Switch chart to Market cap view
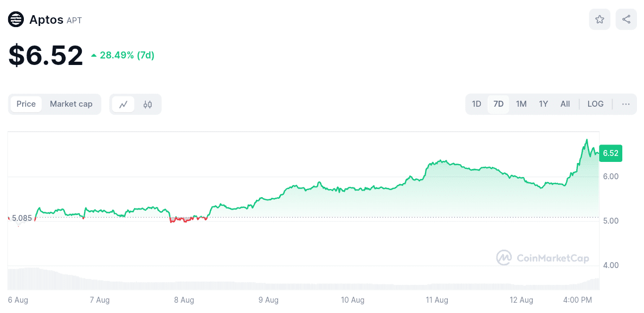 [x=71, y=104]
